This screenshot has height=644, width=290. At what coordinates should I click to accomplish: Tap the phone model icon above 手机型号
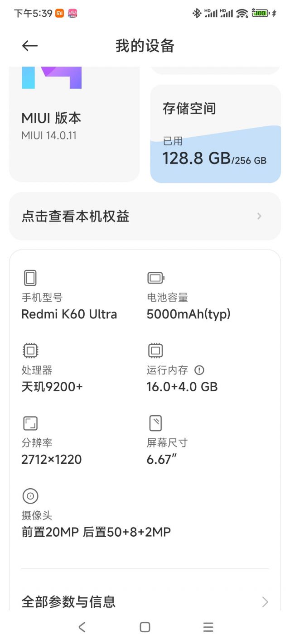[x=30, y=278]
